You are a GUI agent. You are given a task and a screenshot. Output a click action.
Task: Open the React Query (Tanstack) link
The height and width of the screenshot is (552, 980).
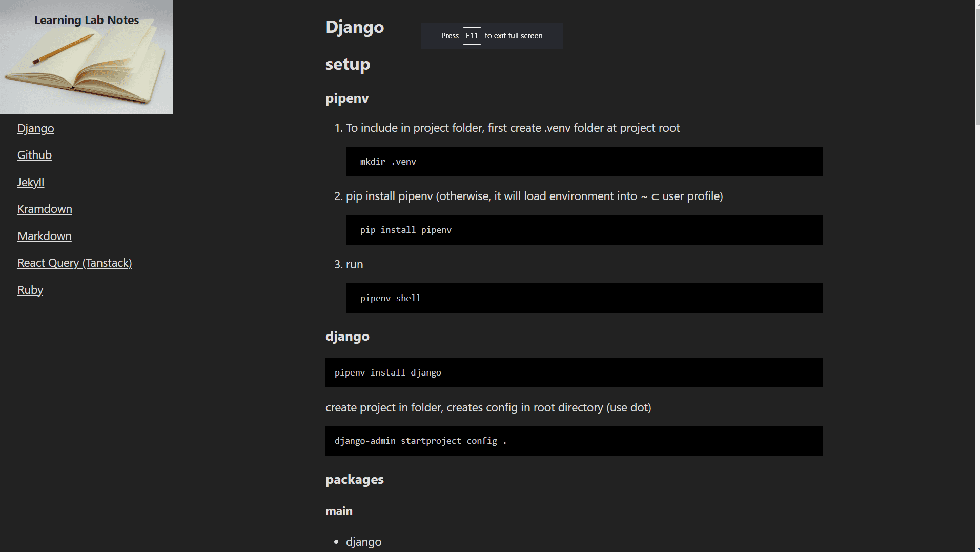[x=74, y=263]
